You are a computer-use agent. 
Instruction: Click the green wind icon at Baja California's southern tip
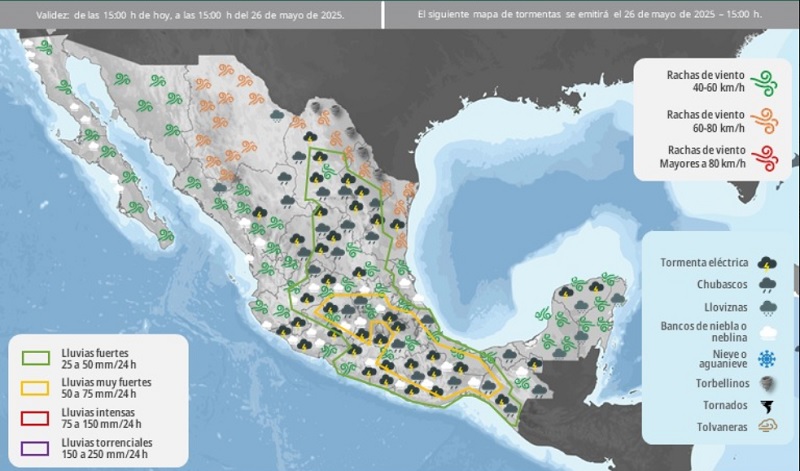166,236
